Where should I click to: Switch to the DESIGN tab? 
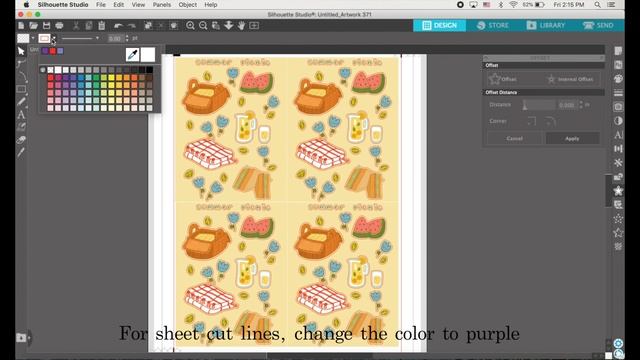pyautogui.click(x=440, y=25)
